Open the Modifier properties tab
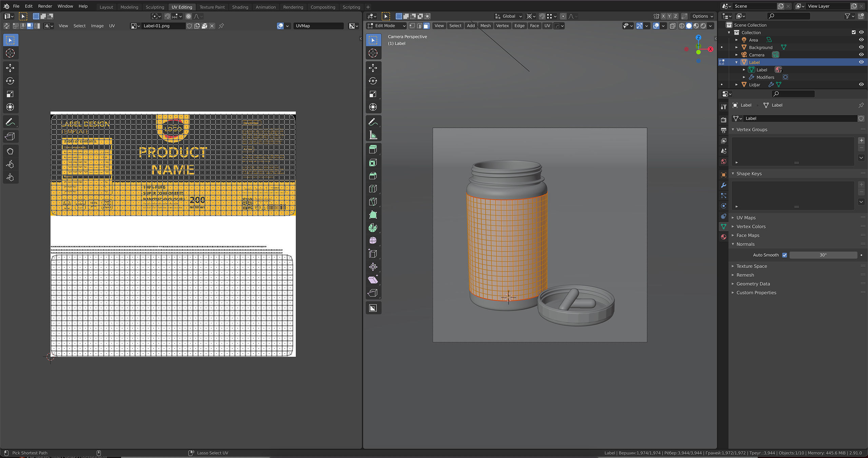Image resolution: width=868 pixels, height=458 pixels. (724, 185)
